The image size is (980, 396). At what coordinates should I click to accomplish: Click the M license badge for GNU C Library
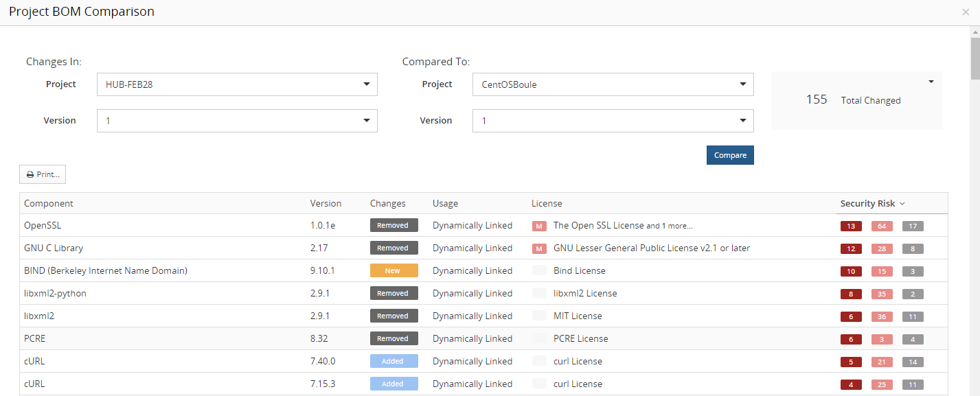tap(540, 248)
